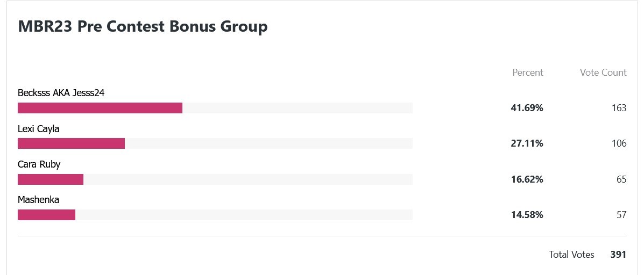This screenshot has height=275, width=644.
Task: Select the Cara Ruby option label
Action: [x=39, y=164]
